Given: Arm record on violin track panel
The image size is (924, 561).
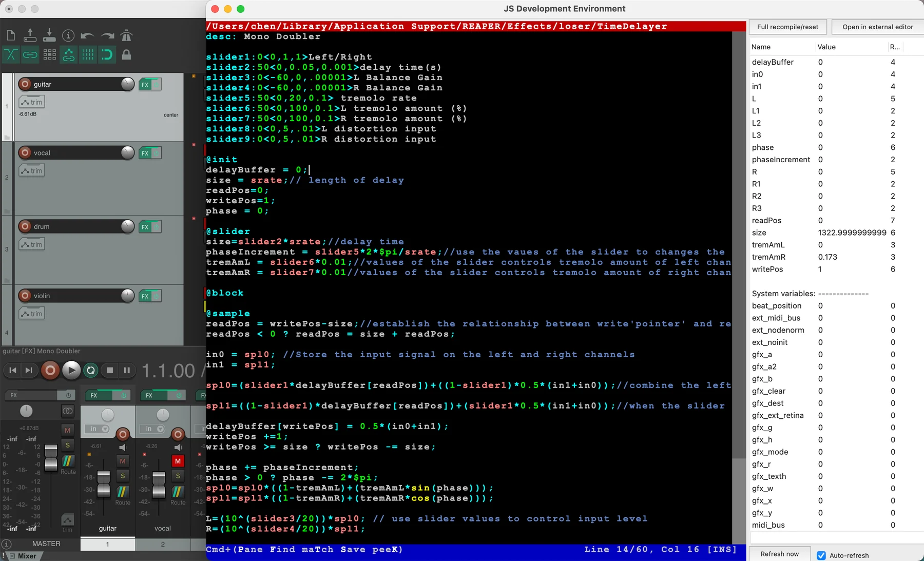Looking at the screenshot, I should click(25, 295).
